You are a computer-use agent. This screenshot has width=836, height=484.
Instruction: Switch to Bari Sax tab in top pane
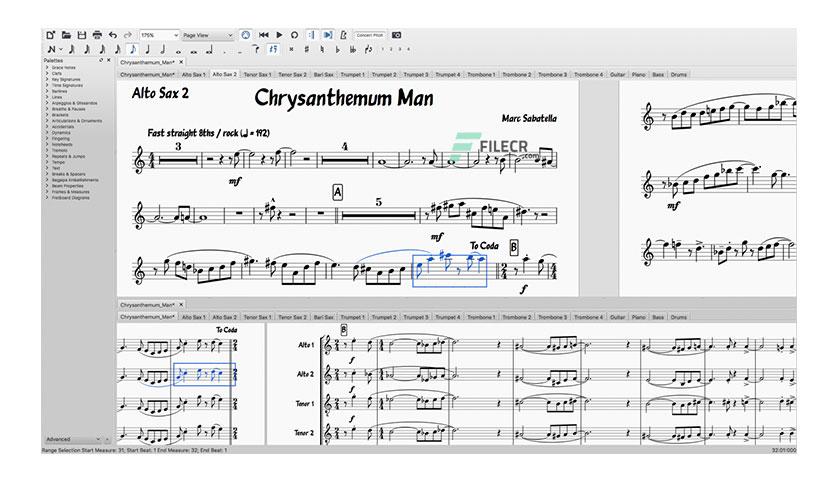(323, 75)
